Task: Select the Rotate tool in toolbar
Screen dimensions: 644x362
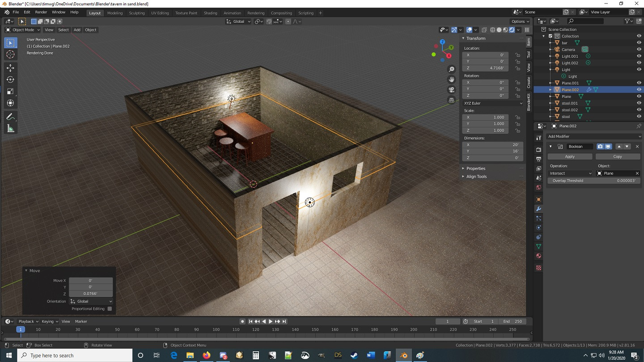Action: pyautogui.click(x=10, y=80)
